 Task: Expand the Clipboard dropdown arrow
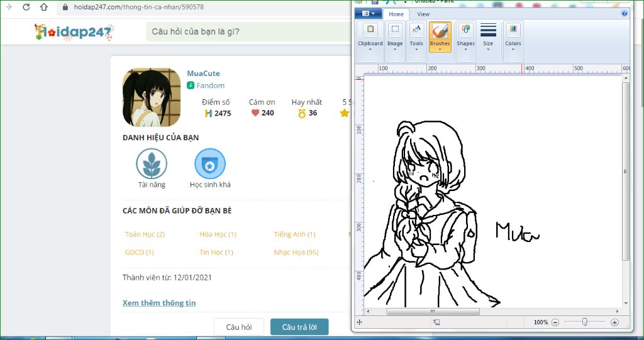pos(370,50)
